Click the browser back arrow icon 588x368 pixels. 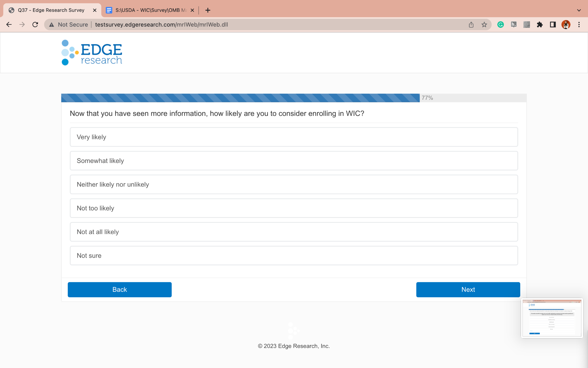pos(9,25)
